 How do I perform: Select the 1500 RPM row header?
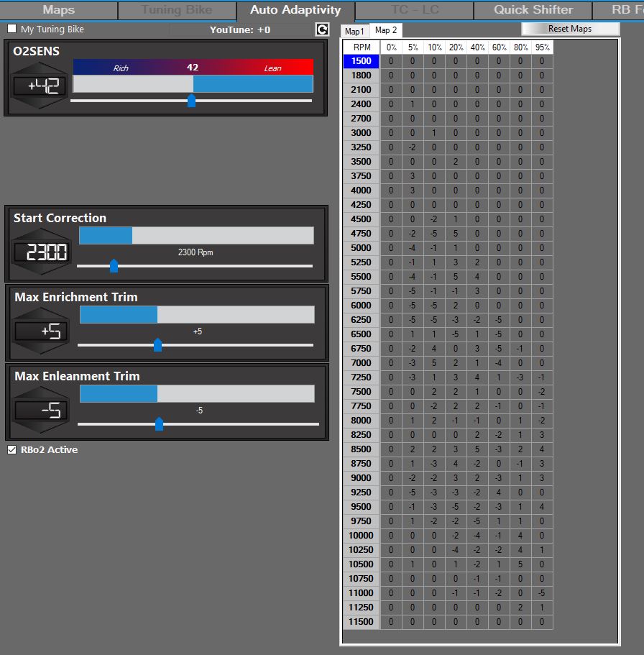pyautogui.click(x=362, y=61)
